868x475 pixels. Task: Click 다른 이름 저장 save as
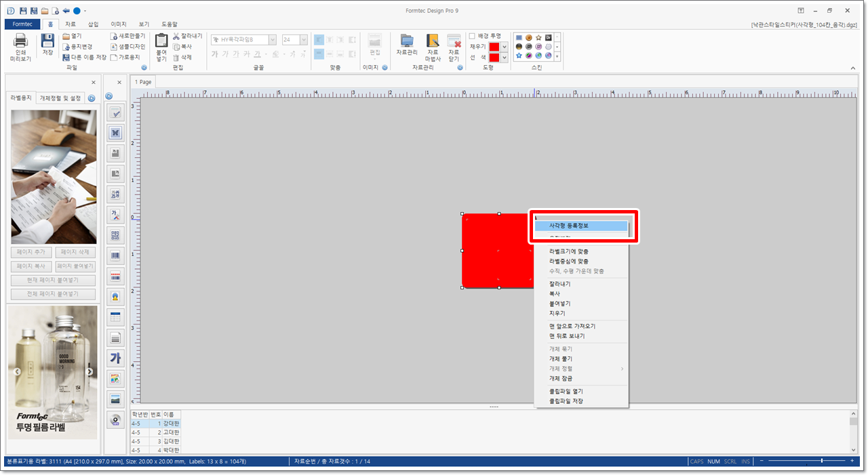pyautogui.click(x=84, y=58)
